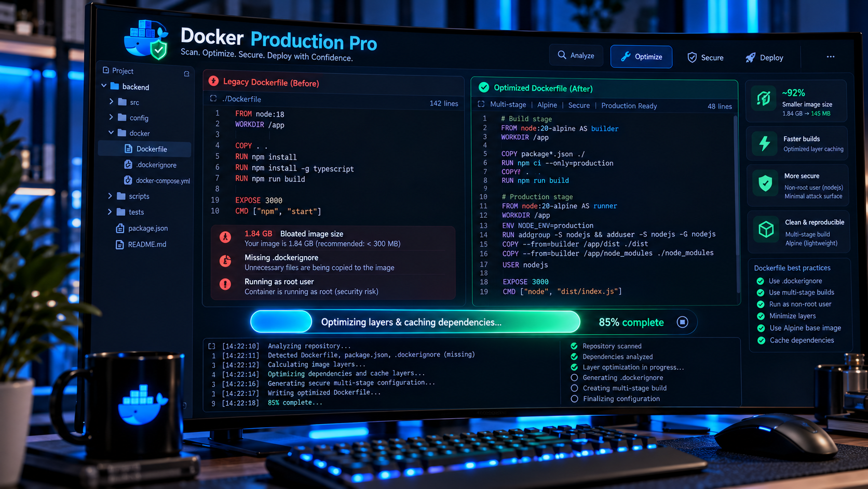Screen dimensions: 868x489
Task: Open docker-compose.yml file
Action: [157, 180]
